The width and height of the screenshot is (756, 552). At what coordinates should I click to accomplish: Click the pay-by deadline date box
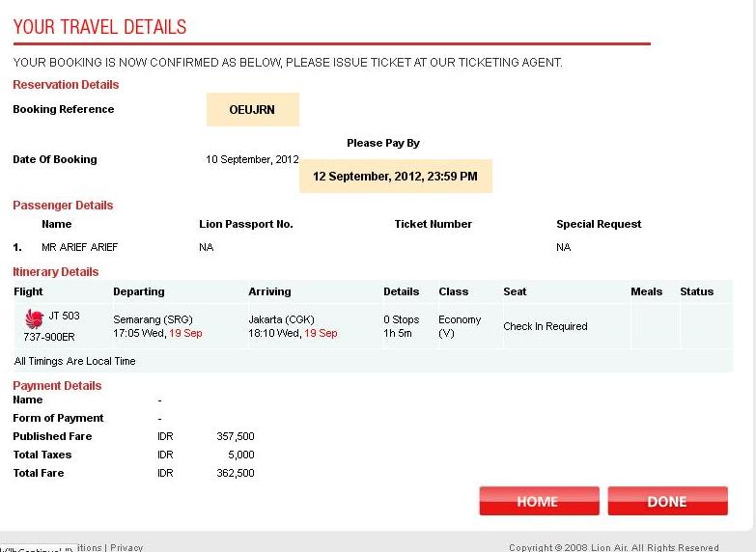pyautogui.click(x=395, y=177)
